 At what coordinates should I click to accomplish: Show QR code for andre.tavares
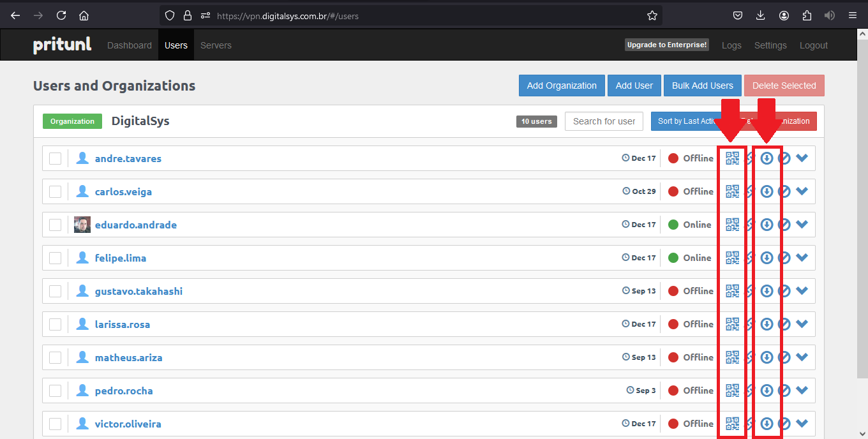(x=732, y=158)
